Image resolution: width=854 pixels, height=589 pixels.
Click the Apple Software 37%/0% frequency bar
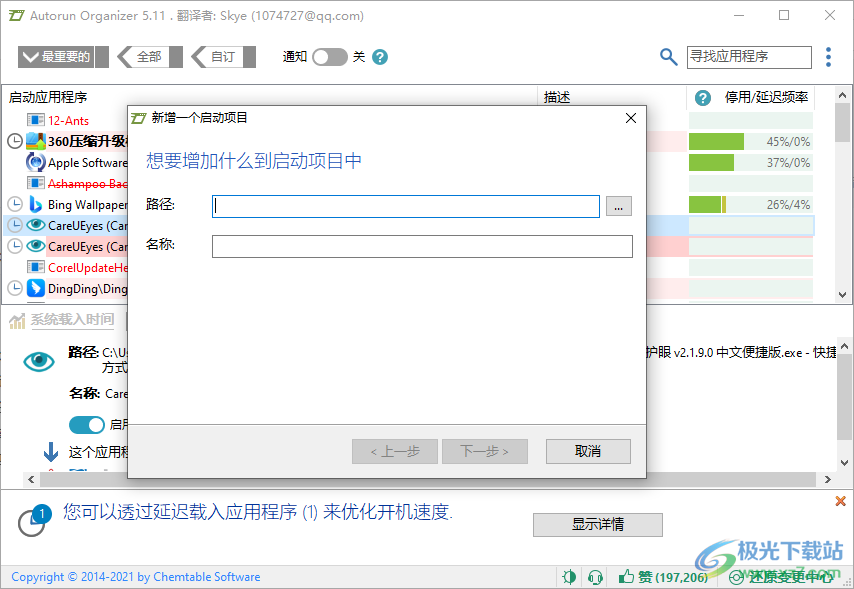coord(751,162)
